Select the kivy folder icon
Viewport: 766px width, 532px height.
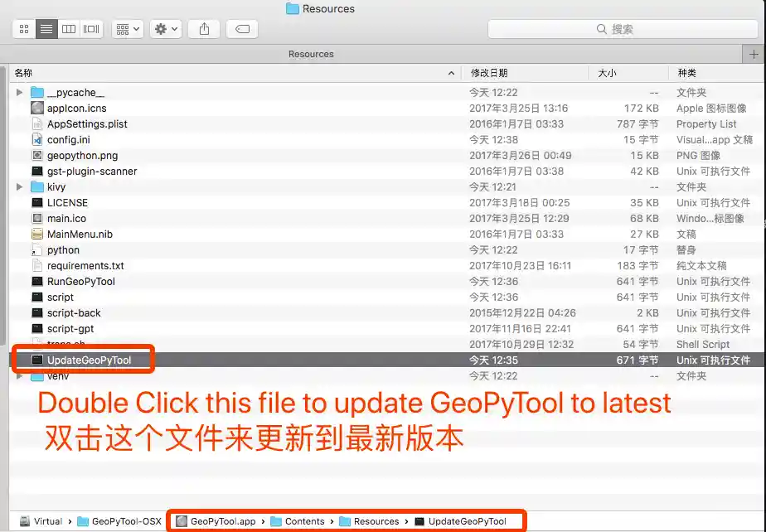pos(37,186)
